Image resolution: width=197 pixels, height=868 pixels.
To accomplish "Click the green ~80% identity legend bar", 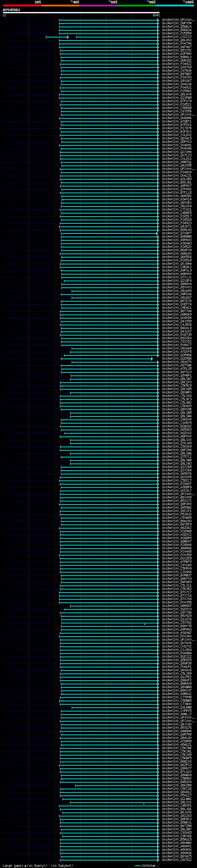I will pyautogui.click(x=137, y=6).
